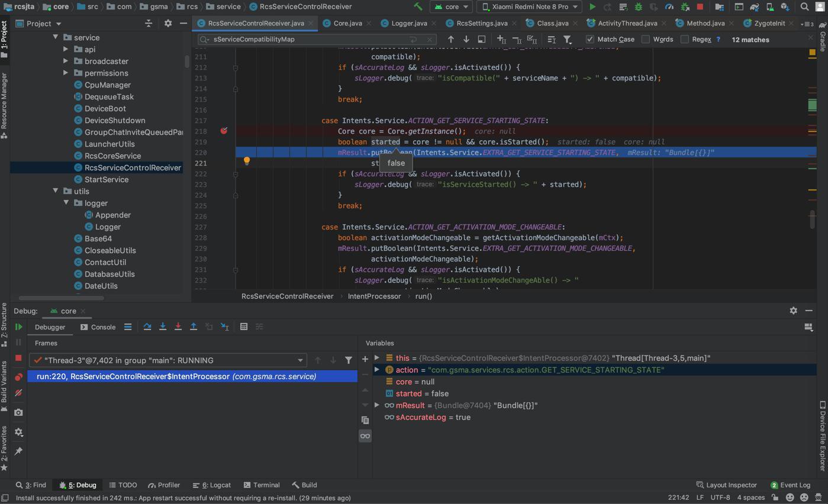
Task: Jump to next search occurrence arrow
Action: point(466,39)
